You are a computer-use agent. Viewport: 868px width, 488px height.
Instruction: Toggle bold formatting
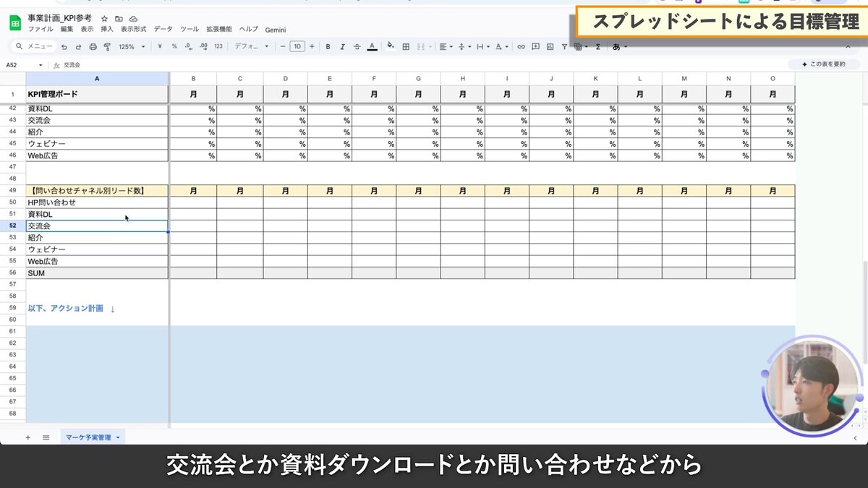(x=327, y=47)
